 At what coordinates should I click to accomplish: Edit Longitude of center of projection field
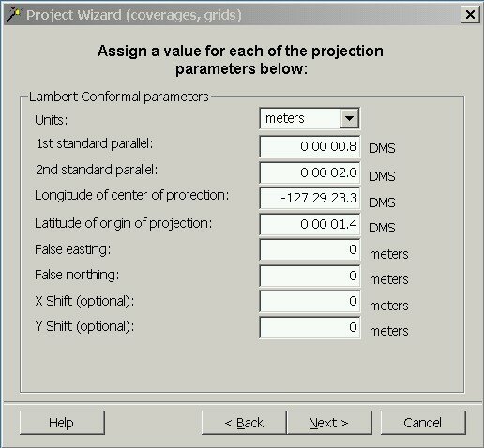(x=310, y=198)
